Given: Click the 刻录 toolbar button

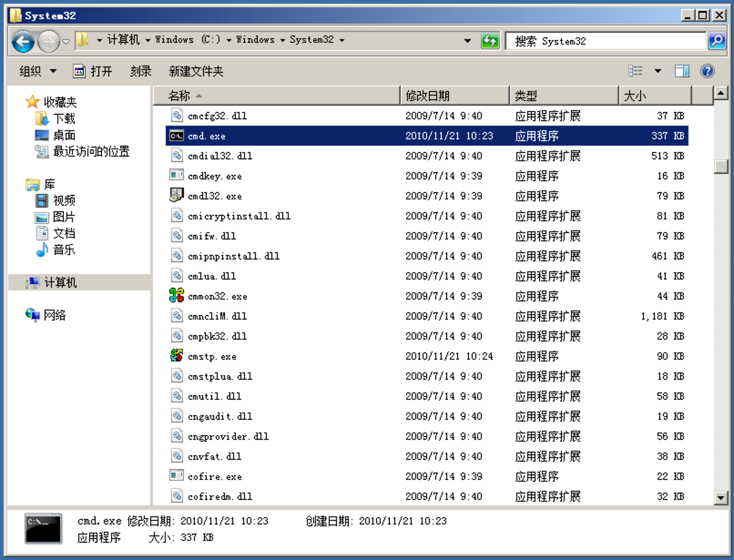Looking at the screenshot, I should [141, 71].
